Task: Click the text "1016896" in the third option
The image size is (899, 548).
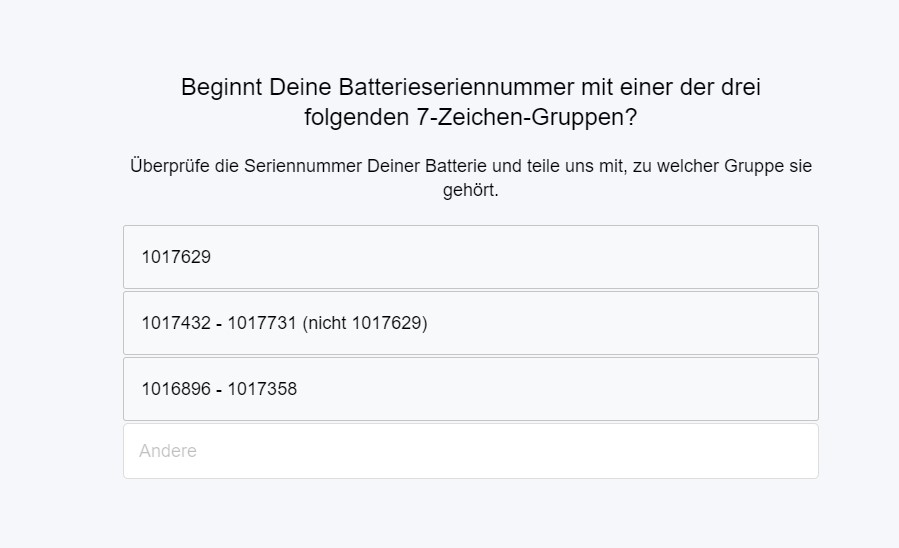Action: (x=175, y=389)
